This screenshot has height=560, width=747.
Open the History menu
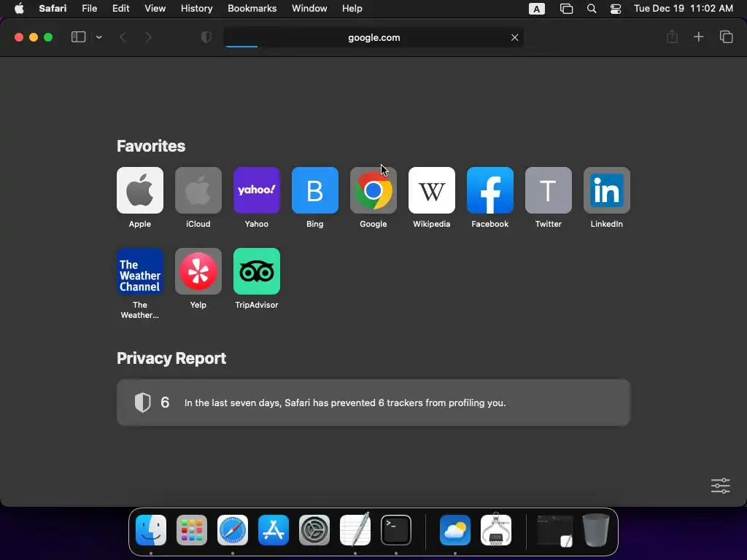point(196,9)
